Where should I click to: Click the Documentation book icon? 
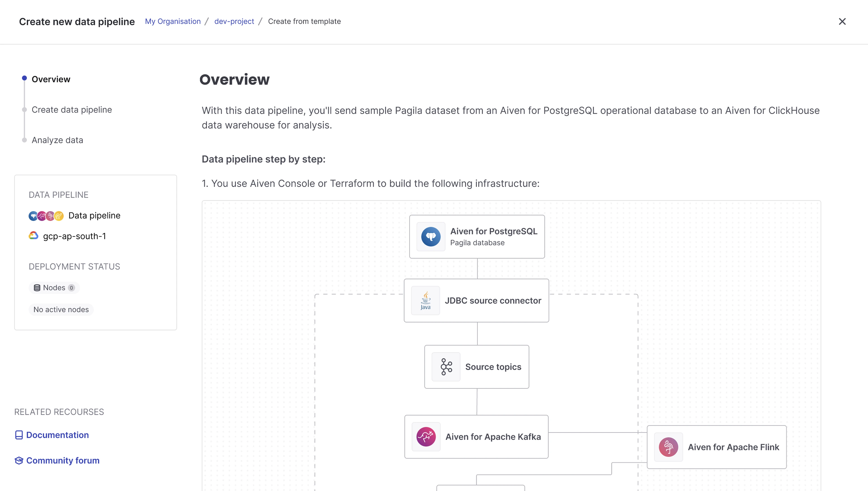coord(19,435)
